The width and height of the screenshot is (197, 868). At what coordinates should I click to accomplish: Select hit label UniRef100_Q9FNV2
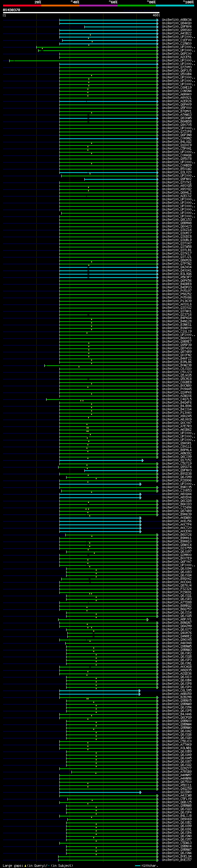177,179
